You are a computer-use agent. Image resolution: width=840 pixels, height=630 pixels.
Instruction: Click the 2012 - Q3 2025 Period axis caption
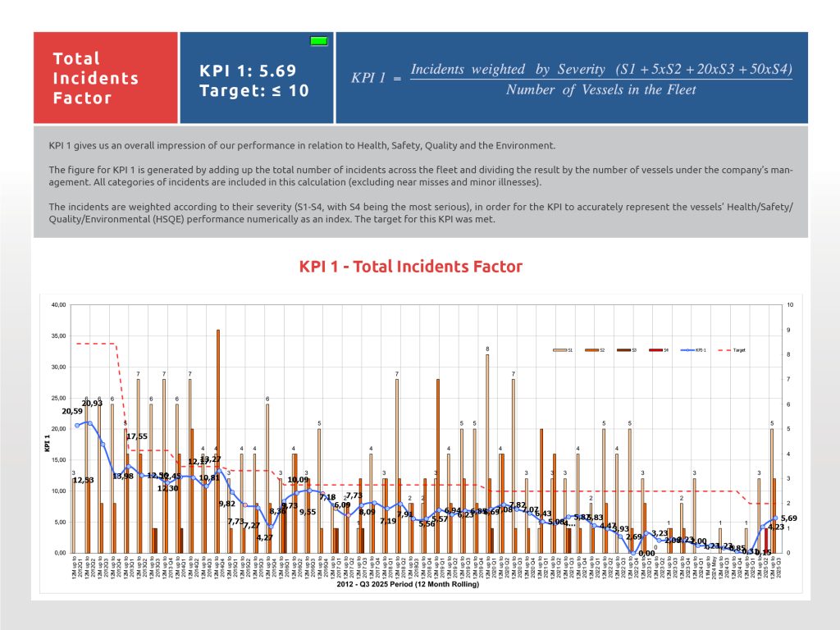tap(421, 586)
